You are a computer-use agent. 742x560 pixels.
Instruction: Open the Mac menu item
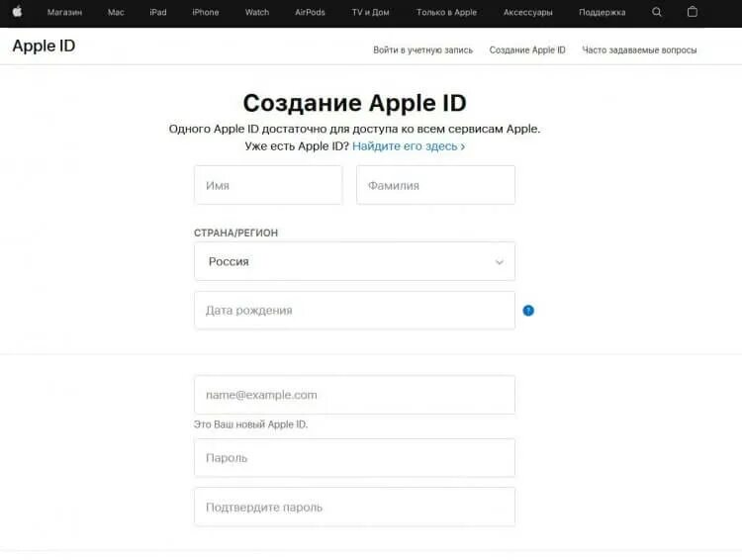(x=116, y=12)
